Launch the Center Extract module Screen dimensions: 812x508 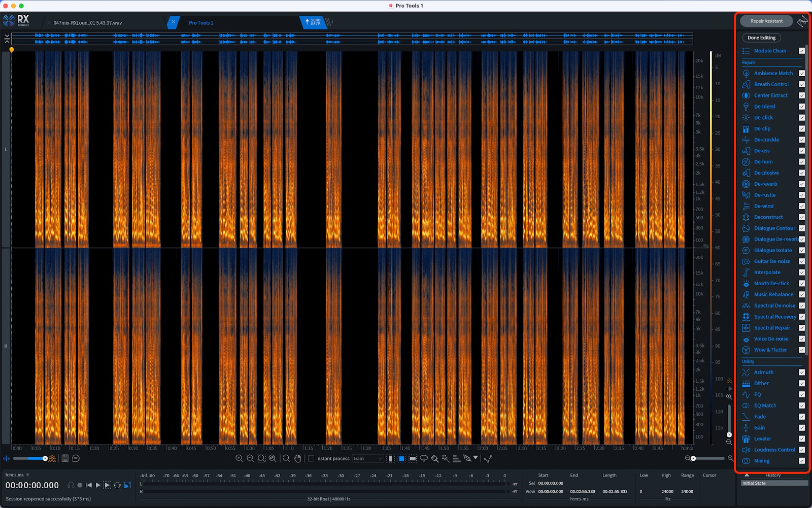[x=770, y=95]
